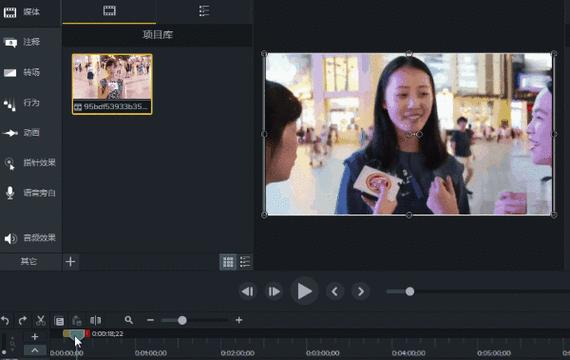
Task: Expand the More (其它) sidebar item
Action: pos(29,261)
